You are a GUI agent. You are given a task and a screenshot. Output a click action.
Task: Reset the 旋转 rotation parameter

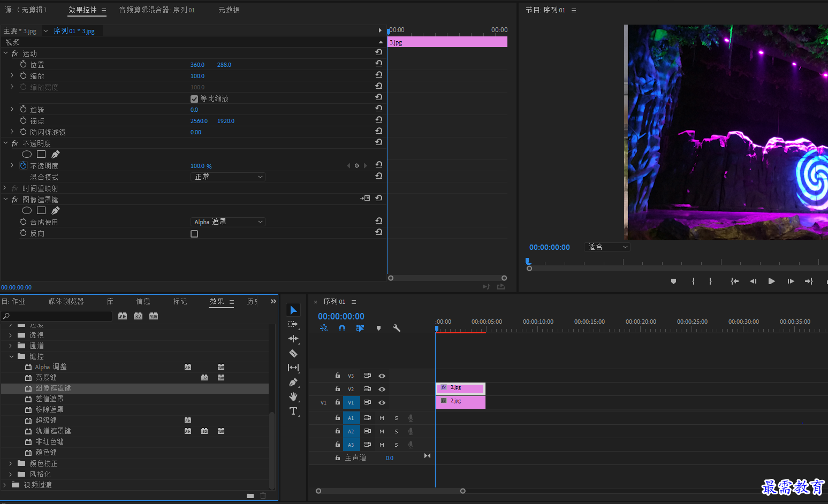(x=379, y=108)
